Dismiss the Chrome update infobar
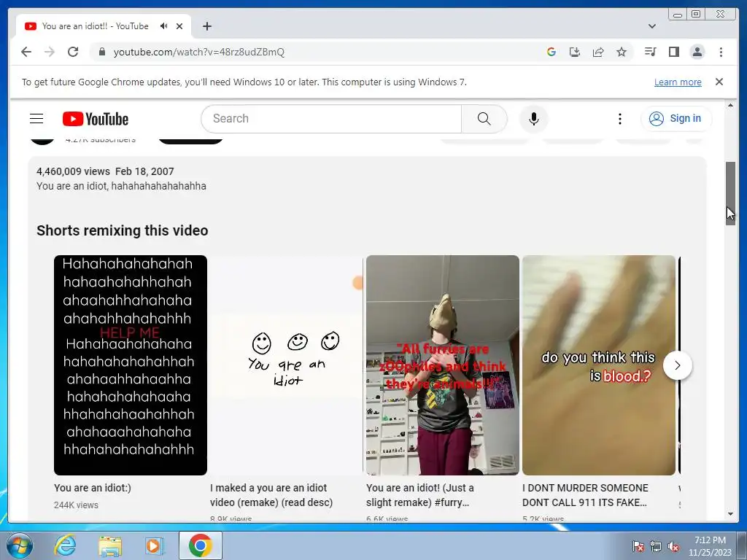This screenshot has width=747, height=560. pyautogui.click(x=719, y=82)
